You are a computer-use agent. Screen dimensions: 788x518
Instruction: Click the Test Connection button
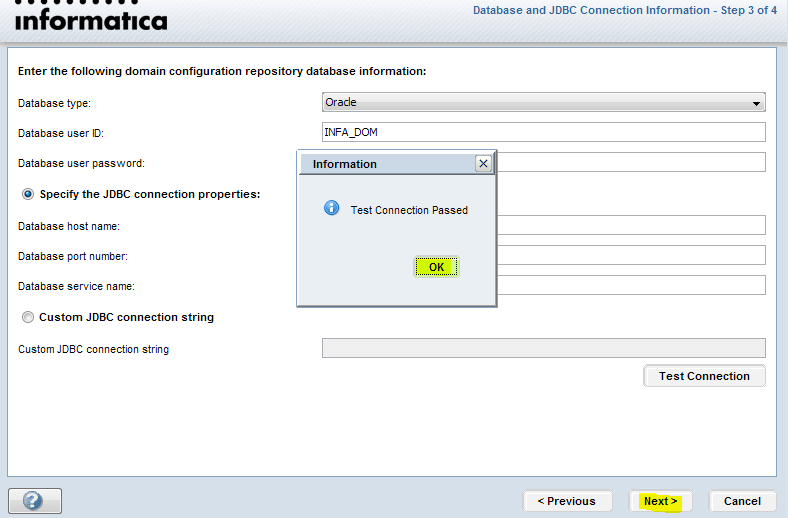click(704, 376)
